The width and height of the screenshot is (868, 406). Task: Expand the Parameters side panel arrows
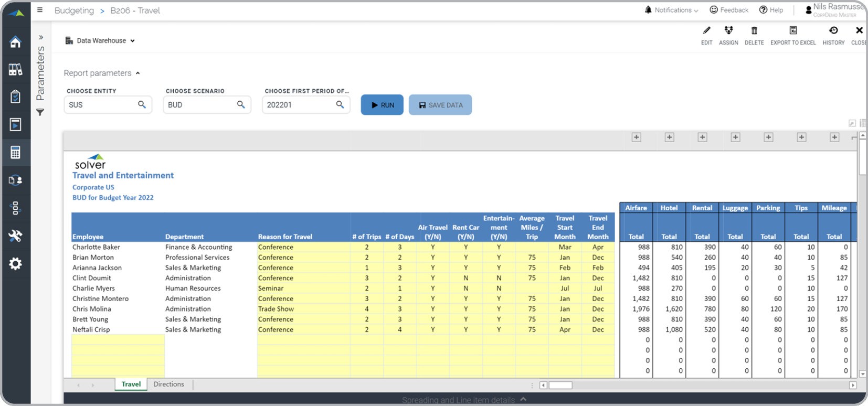[40, 38]
